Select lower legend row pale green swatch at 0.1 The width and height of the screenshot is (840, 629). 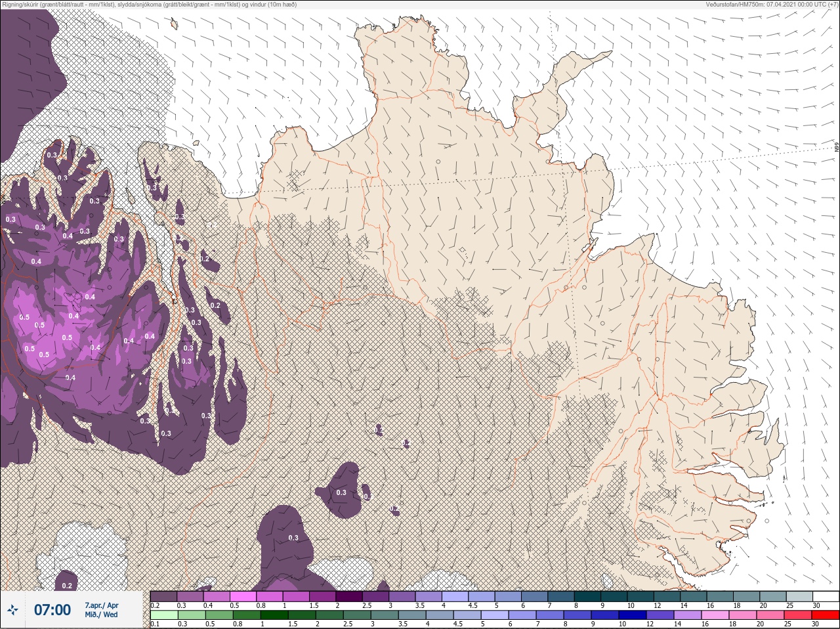point(164,615)
